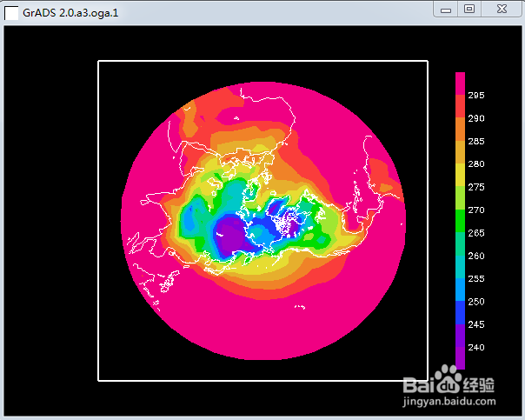This screenshot has width=525, height=420.
Task: Click the GrADS 2.0.a3.oga.1 title text
Action: [x=70, y=13]
